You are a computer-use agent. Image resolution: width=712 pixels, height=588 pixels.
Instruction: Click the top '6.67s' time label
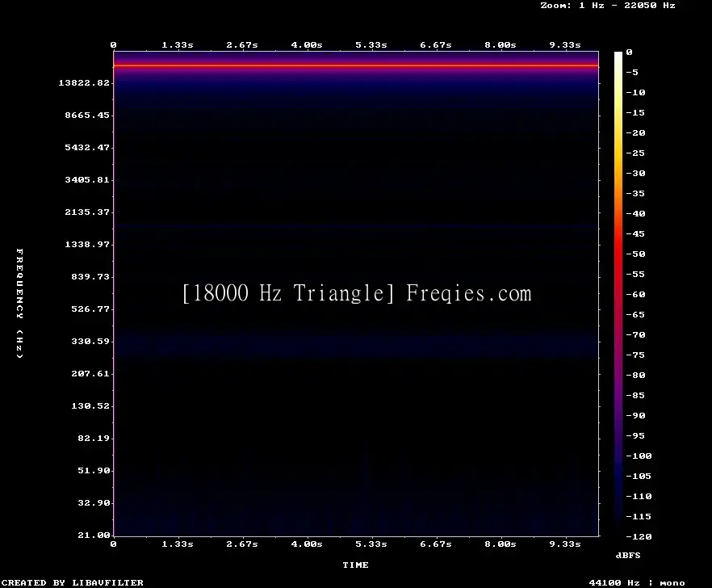[x=435, y=45]
